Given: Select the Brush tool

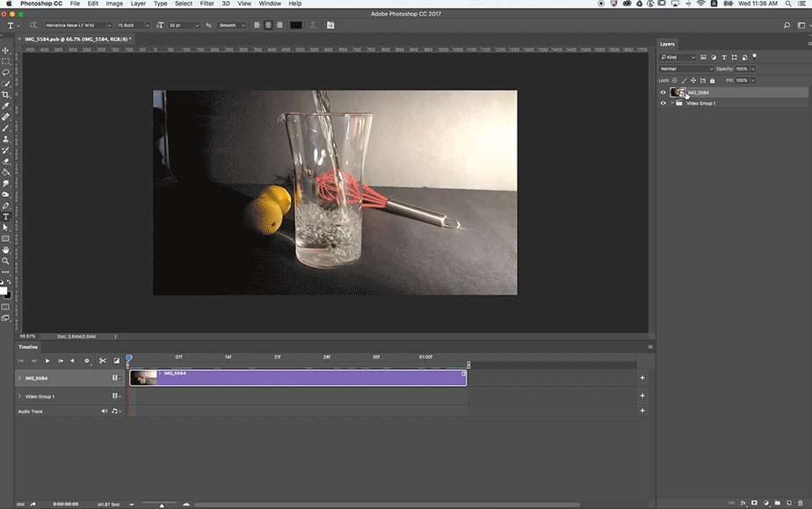Looking at the screenshot, I should (x=5, y=127).
